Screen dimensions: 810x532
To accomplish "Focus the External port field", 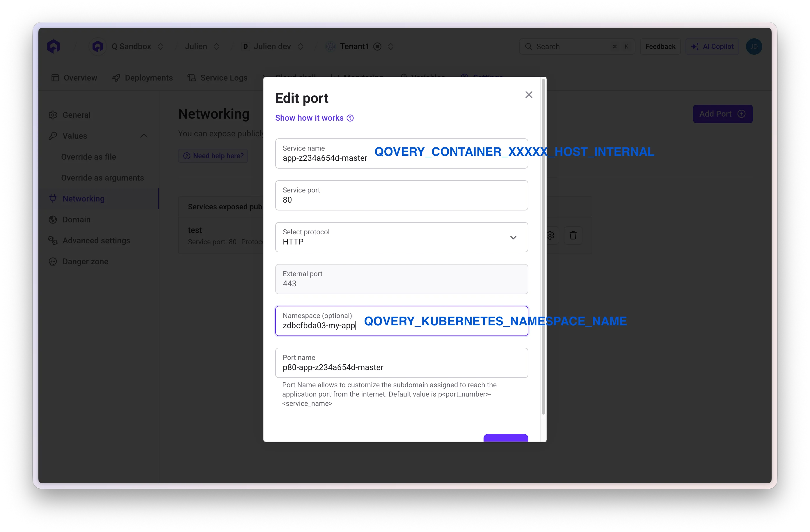I will pyautogui.click(x=401, y=279).
